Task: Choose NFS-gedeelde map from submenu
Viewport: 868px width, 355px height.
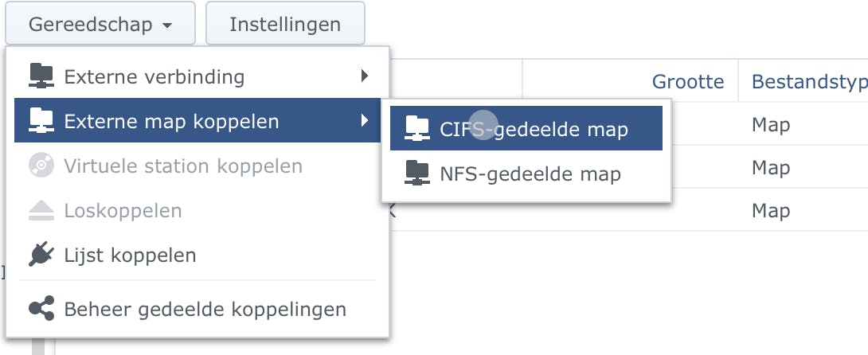Action: [530, 173]
